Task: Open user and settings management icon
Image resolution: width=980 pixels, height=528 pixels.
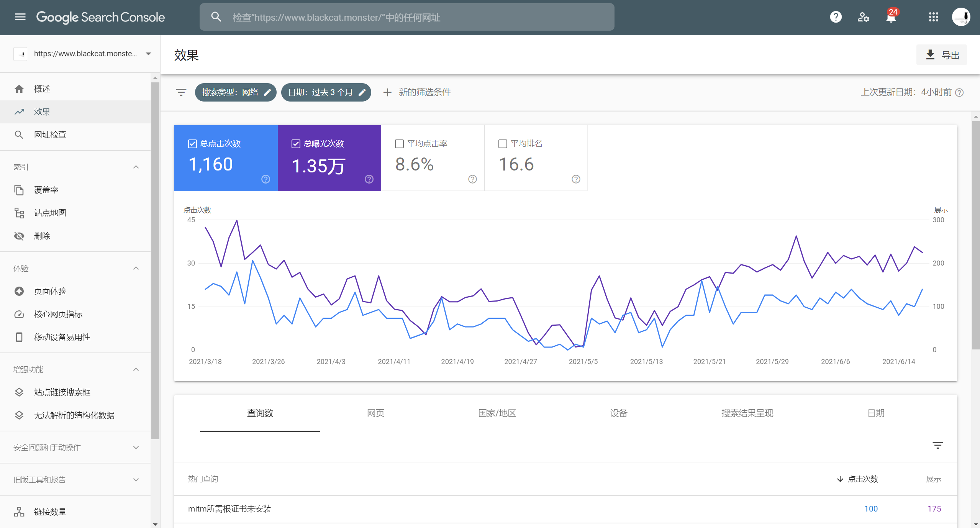Action: (x=863, y=17)
